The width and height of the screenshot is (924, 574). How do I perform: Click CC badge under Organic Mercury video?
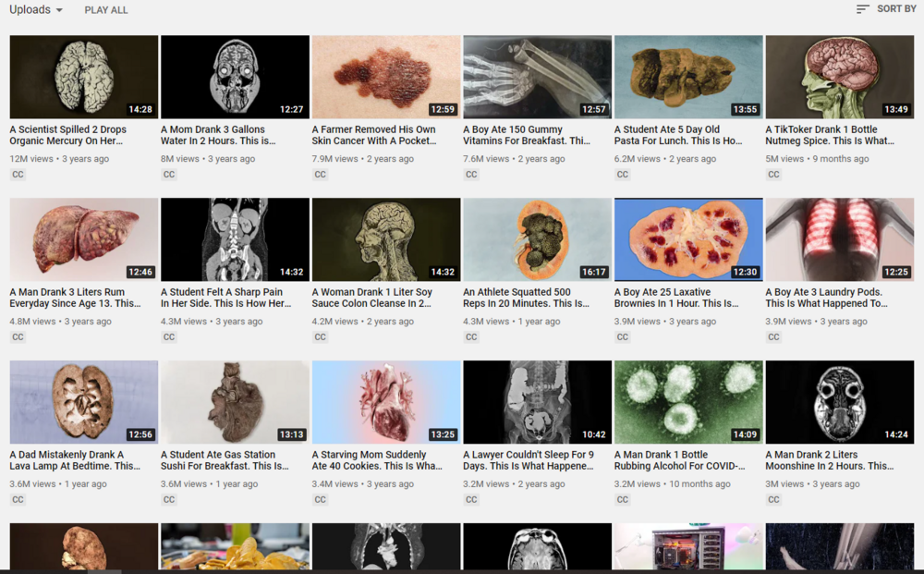(x=18, y=175)
